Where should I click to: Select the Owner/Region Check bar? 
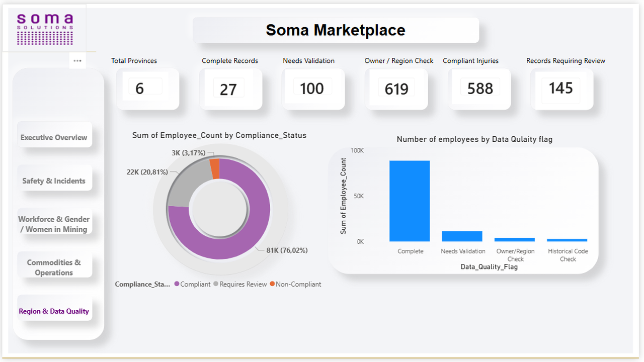pos(515,240)
